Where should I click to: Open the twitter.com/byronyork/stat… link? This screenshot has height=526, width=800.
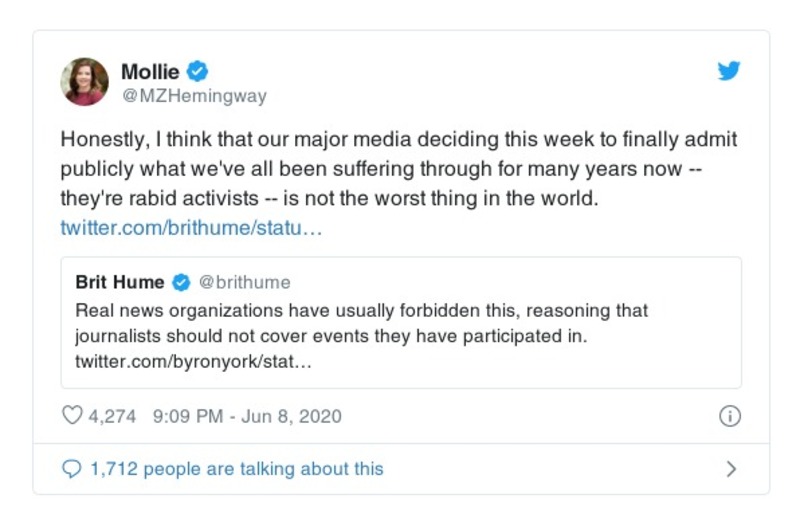click(x=193, y=362)
